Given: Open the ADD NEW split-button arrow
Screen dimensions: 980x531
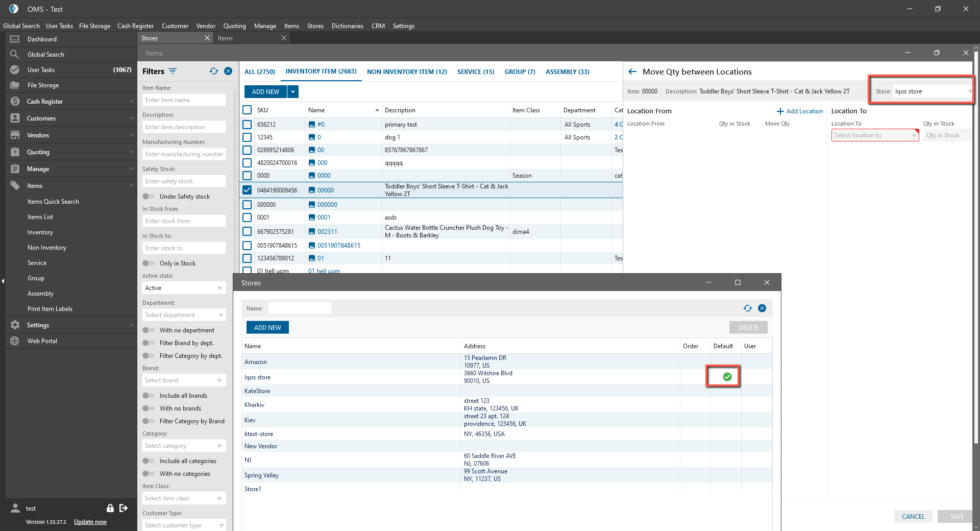Looking at the screenshot, I should (293, 92).
